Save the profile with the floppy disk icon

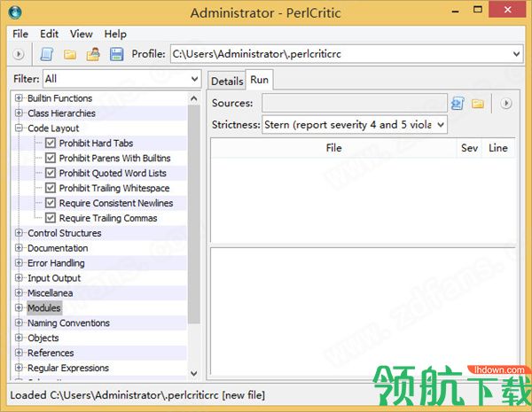(116, 54)
